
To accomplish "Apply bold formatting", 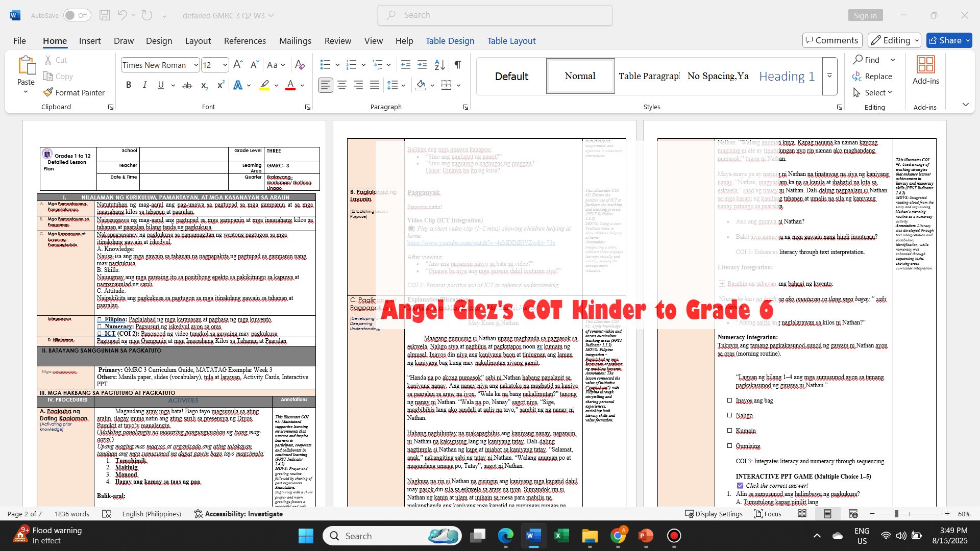I will (129, 85).
